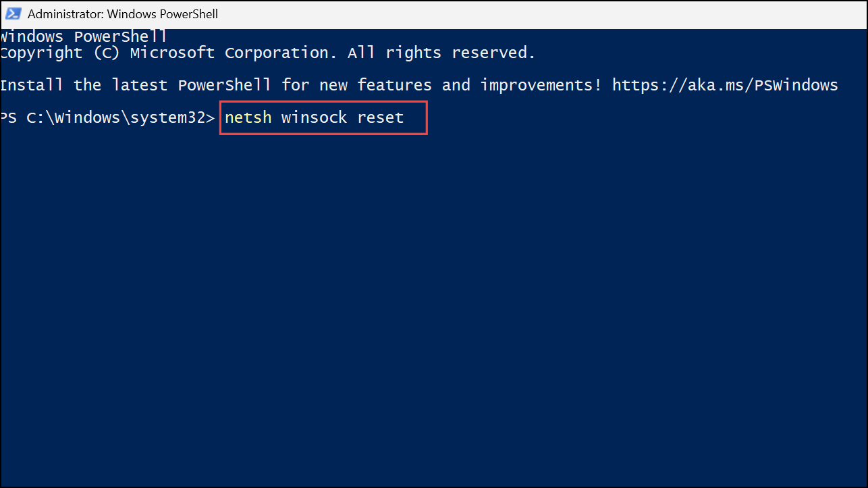Click the word netsh in the command
This screenshot has height=488, width=868.
coord(248,117)
